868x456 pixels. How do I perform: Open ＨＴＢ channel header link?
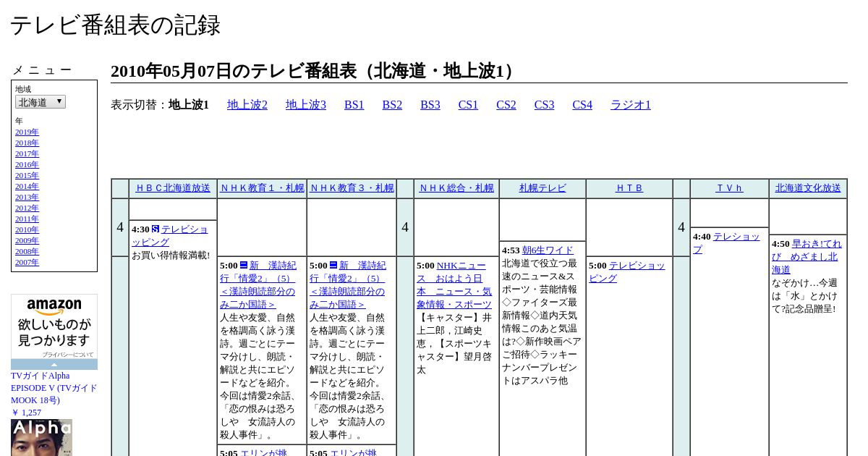629,188
